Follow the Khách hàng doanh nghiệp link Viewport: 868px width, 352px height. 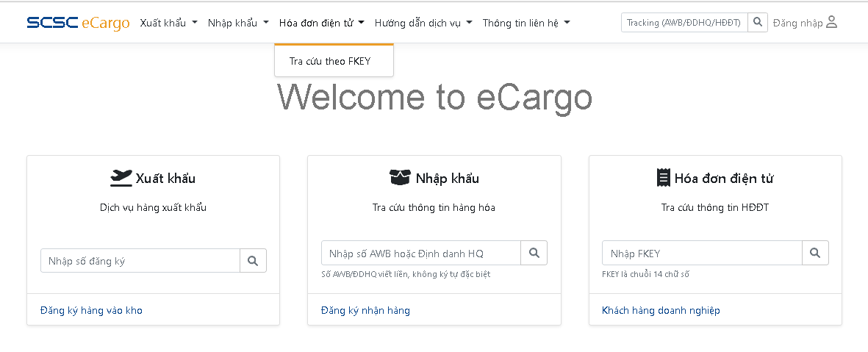pyautogui.click(x=661, y=311)
